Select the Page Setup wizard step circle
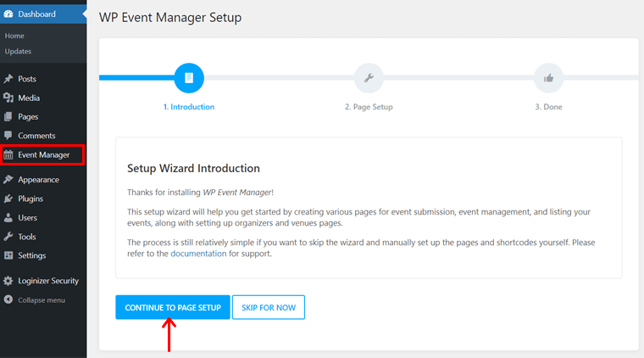644x358 pixels. pyautogui.click(x=369, y=78)
